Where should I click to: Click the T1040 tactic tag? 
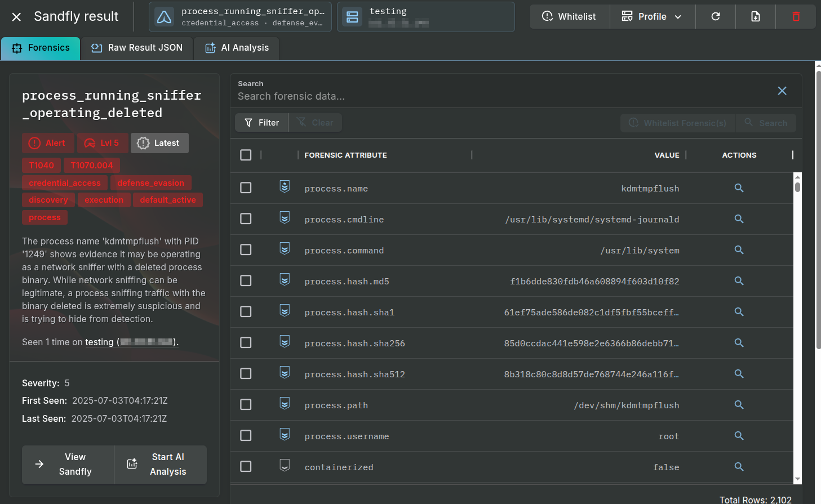(42, 166)
